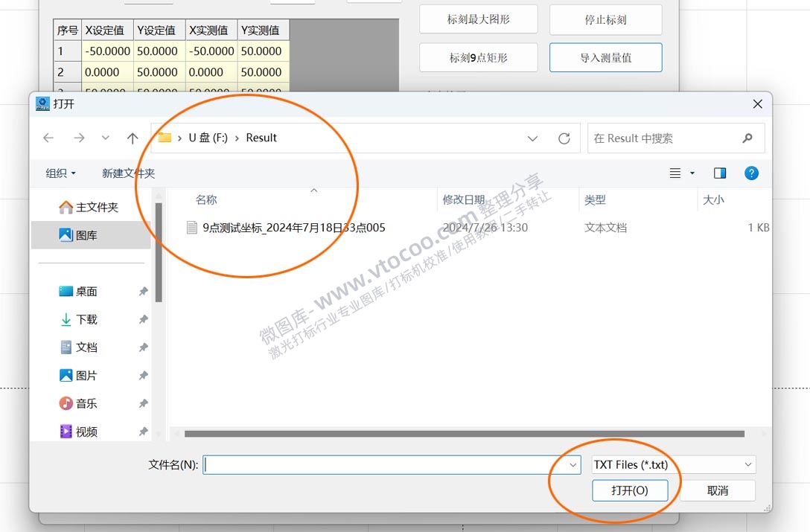Open the 组织 menu
Viewport: 810px width, 532px height.
pyautogui.click(x=60, y=173)
